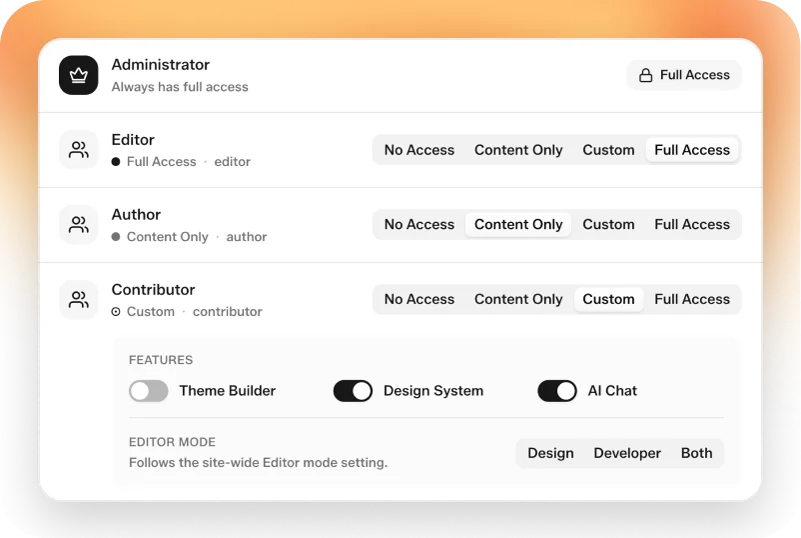Click the Editor role users icon
Screen dimensions: 801x538
[x=78, y=150]
